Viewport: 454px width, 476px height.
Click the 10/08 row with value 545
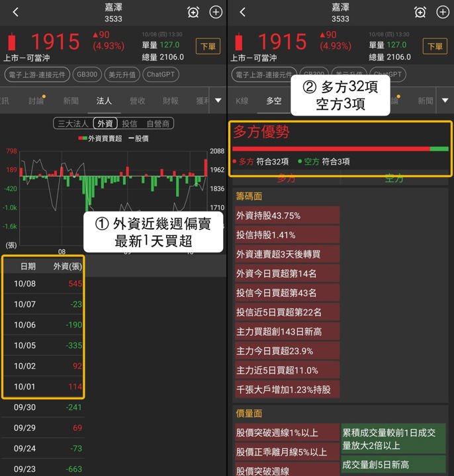[x=43, y=284]
